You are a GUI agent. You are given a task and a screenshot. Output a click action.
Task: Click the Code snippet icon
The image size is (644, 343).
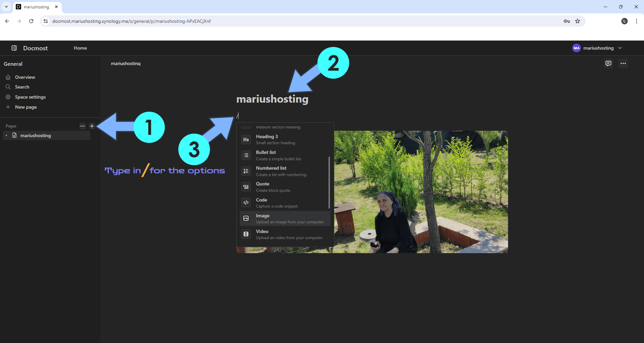pyautogui.click(x=246, y=203)
